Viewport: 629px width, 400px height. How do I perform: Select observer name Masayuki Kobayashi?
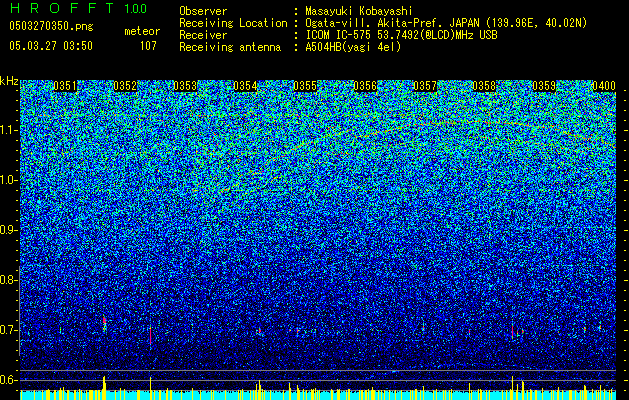(359, 11)
